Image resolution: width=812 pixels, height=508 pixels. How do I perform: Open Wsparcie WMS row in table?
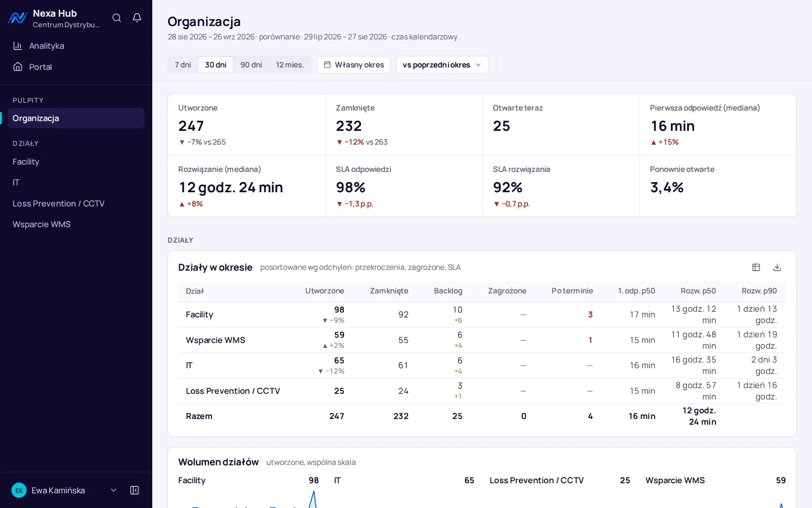click(482, 340)
